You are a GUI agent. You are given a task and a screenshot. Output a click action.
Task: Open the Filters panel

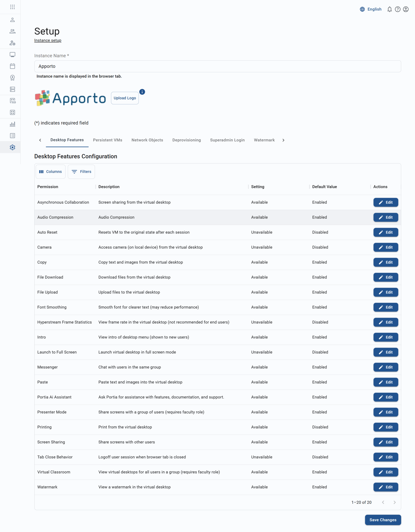click(x=81, y=171)
